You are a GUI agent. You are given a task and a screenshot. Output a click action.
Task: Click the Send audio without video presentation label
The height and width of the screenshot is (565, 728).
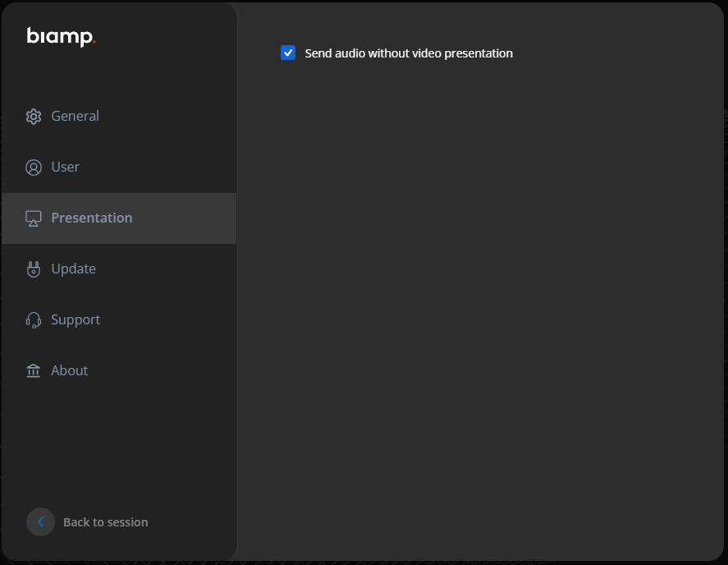[x=409, y=53]
